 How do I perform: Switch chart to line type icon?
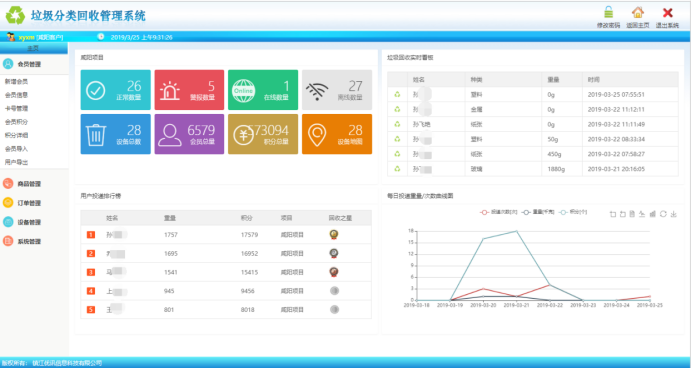[642, 214]
